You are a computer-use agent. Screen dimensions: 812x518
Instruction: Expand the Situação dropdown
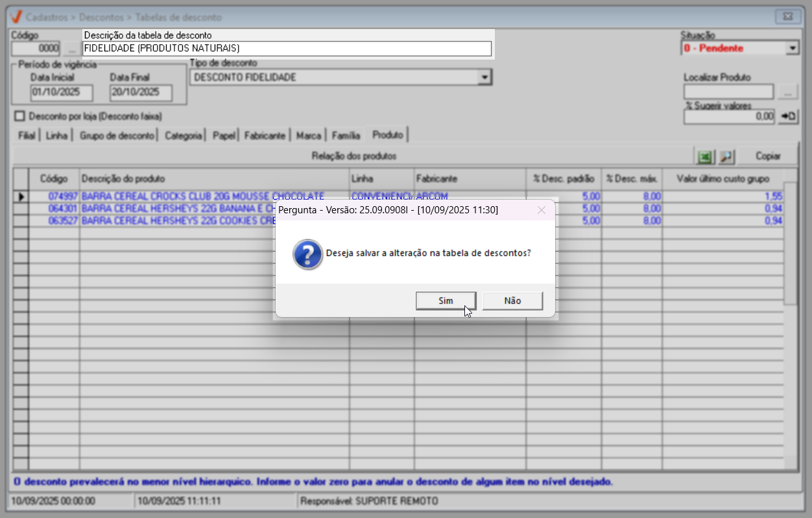tap(792, 48)
